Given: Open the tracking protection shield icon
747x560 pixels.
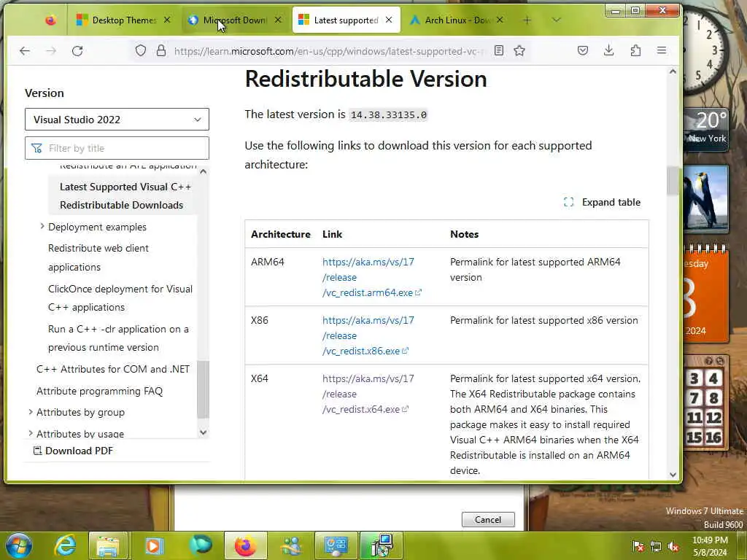Looking at the screenshot, I should [x=141, y=50].
